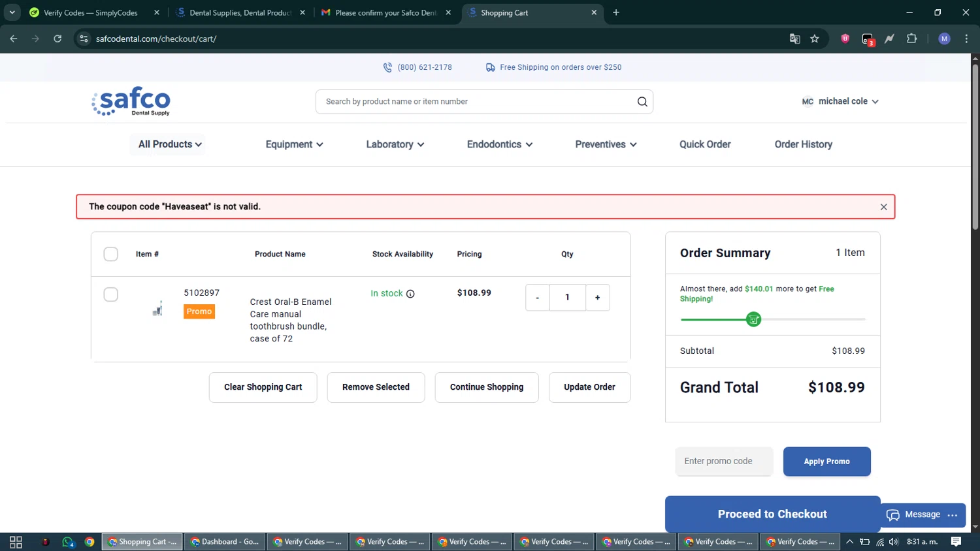
Task: Click Remove Selected button
Action: tap(376, 387)
